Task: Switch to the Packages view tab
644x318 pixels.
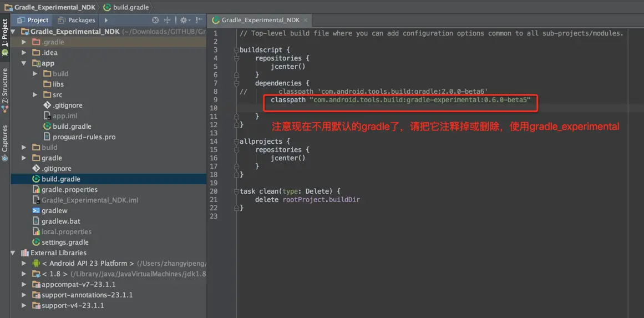Action: (77, 20)
